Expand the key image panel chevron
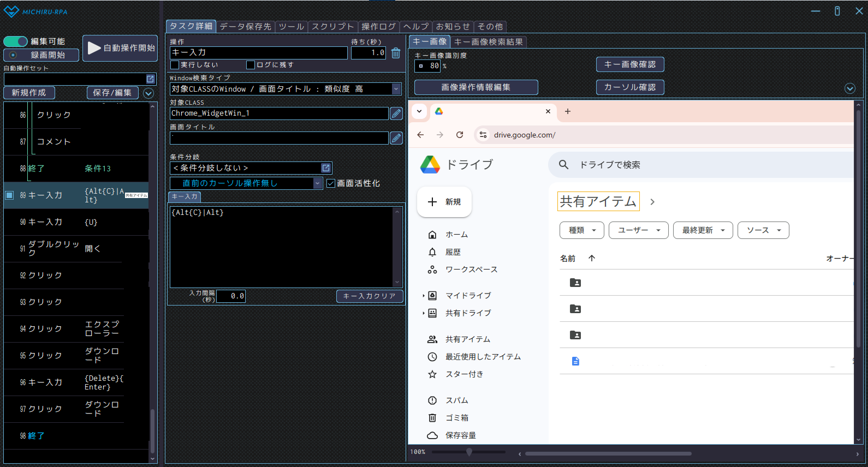 [x=849, y=88]
